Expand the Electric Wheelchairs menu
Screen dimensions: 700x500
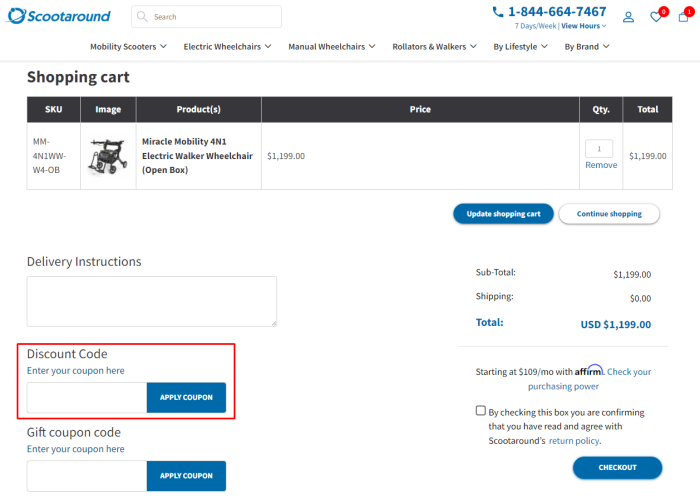click(x=227, y=46)
